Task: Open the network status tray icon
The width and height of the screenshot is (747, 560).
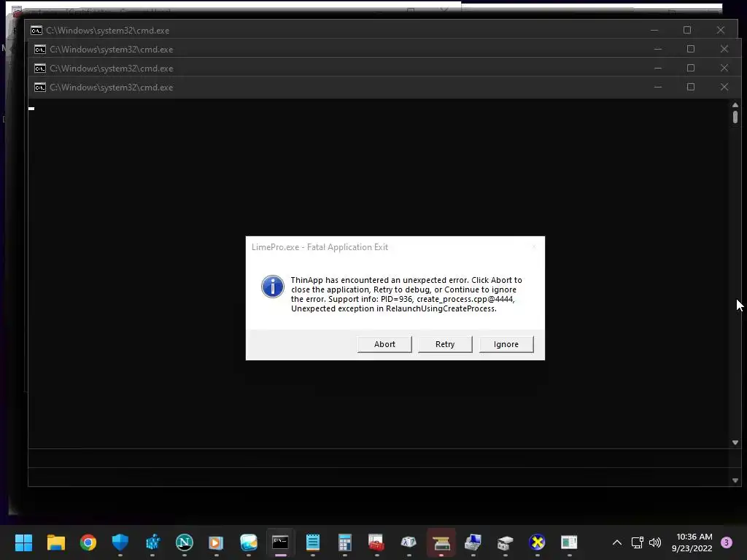Action: tap(637, 542)
